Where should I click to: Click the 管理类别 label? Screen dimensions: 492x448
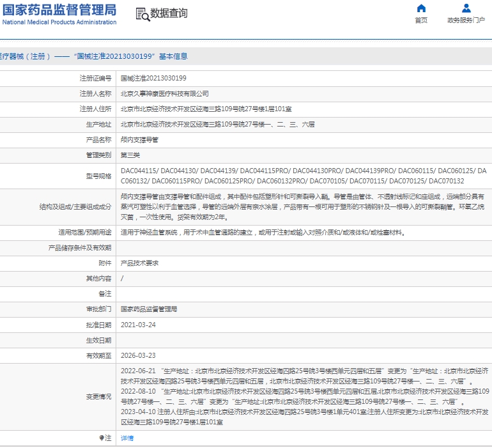point(98,155)
